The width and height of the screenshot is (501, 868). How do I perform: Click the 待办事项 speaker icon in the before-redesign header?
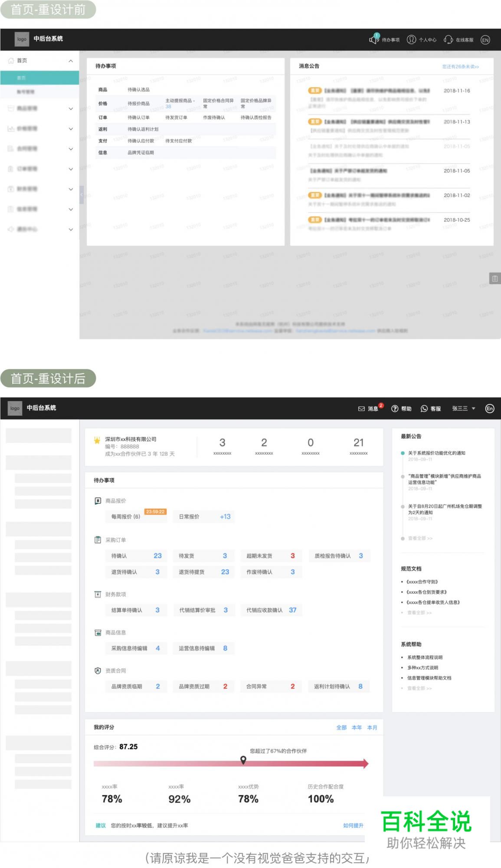(374, 39)
